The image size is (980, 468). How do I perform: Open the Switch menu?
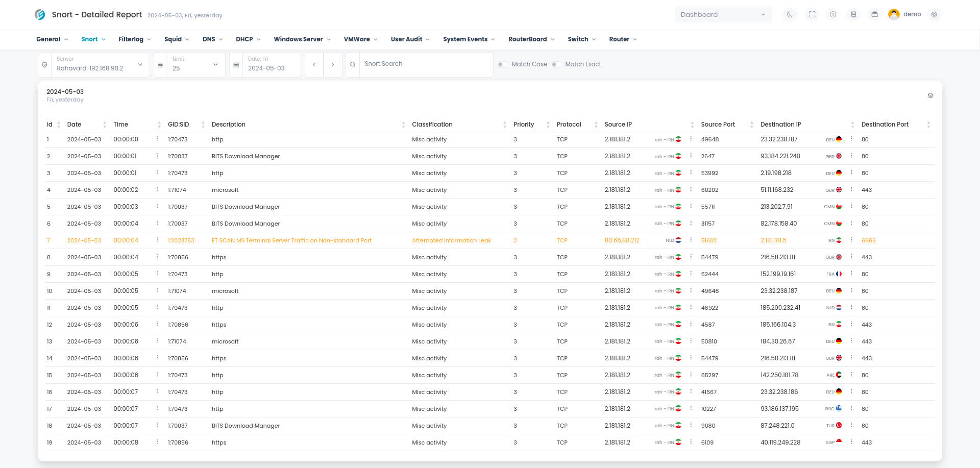click(581, 39)
